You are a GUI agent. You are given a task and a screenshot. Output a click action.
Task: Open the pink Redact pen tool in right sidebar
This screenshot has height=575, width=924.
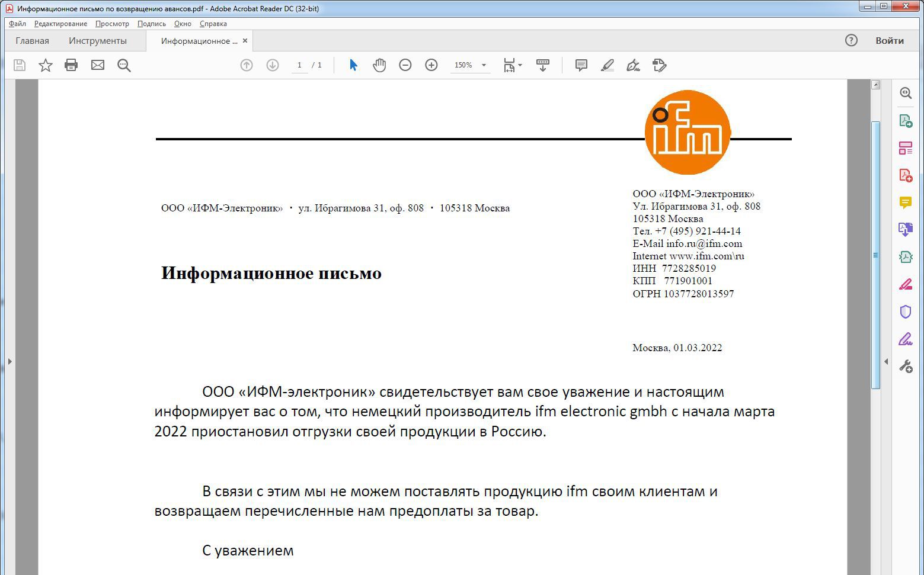[906, 284]
